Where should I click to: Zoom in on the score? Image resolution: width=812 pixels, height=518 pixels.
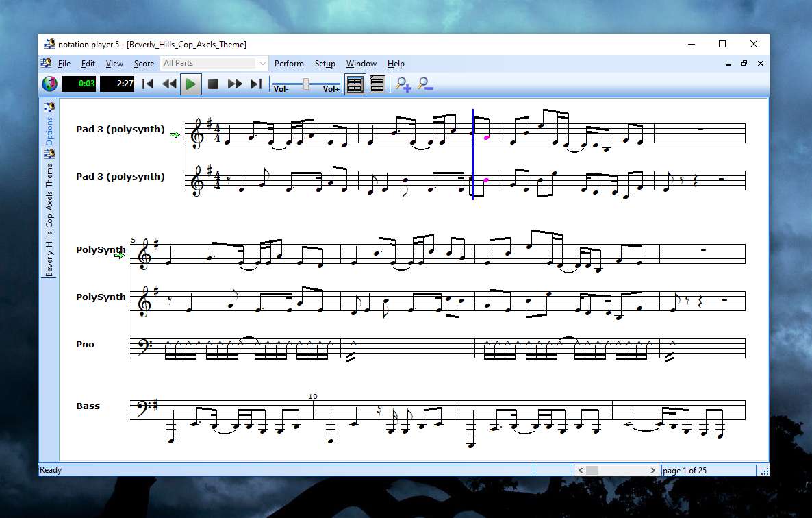[403, 84]
